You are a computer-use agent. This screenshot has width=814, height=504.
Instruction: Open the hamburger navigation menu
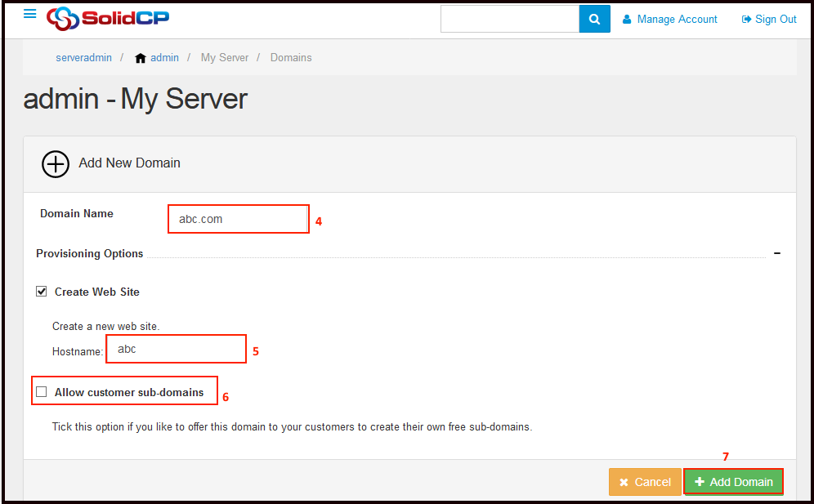[30, 14]
